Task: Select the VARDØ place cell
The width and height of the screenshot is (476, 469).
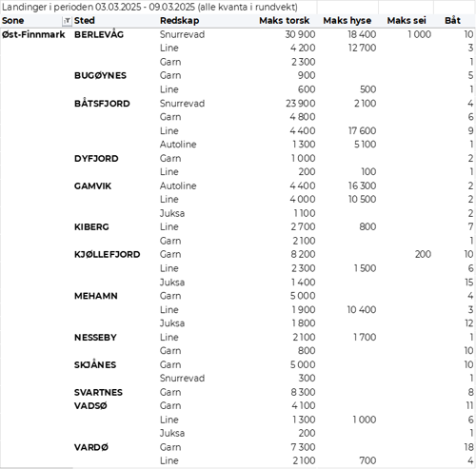Action: tap(91, 447)
